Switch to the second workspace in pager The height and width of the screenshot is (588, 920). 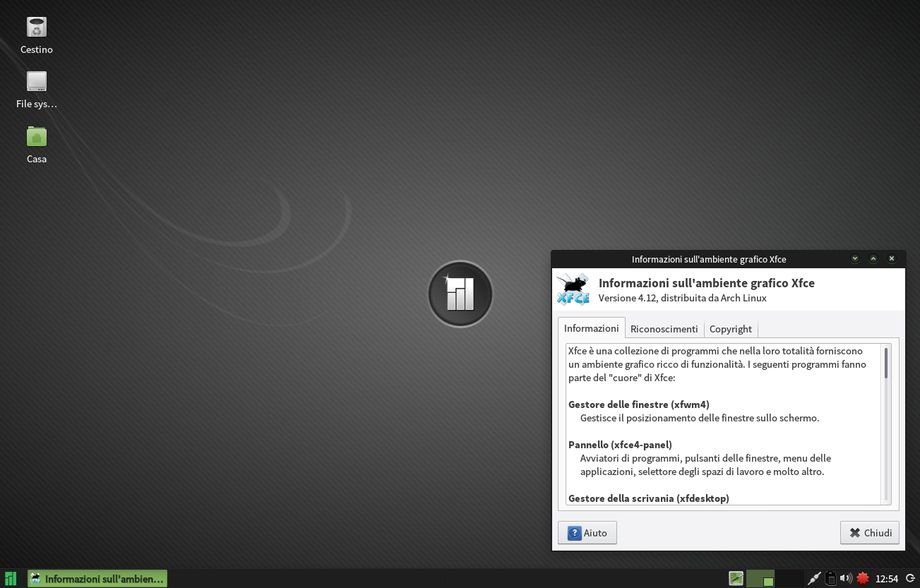click(790, 578)
